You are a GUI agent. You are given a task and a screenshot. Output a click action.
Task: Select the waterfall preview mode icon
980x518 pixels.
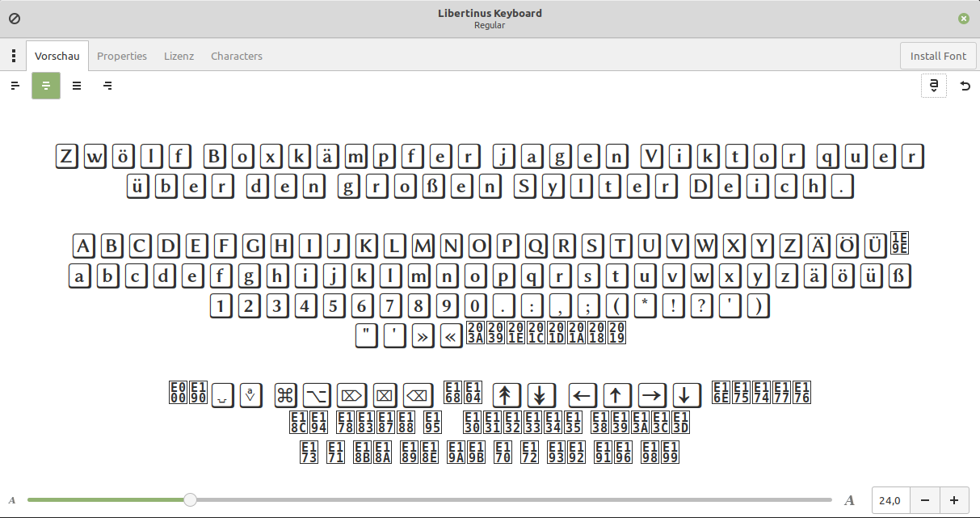(x=15, y=86)
